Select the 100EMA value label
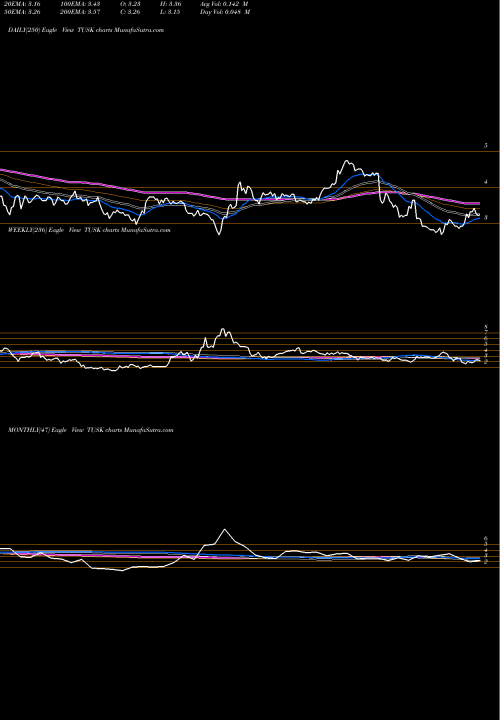 point(79,4)
